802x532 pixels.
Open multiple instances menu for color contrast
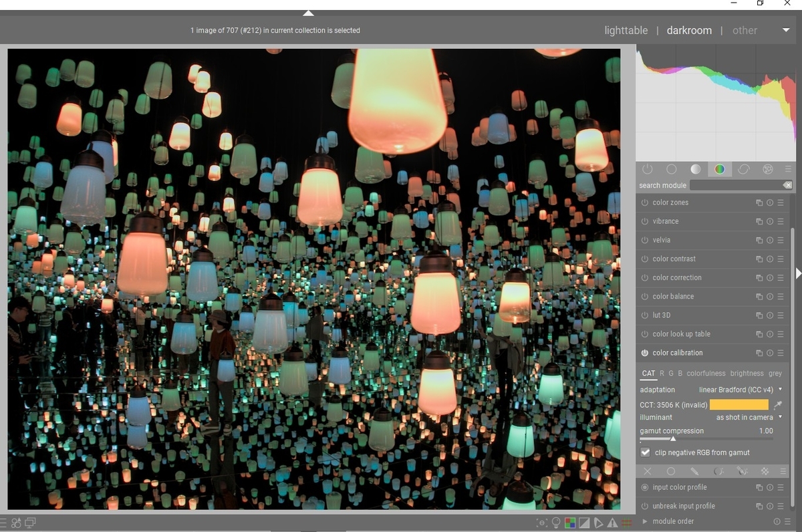click(759, 259)
